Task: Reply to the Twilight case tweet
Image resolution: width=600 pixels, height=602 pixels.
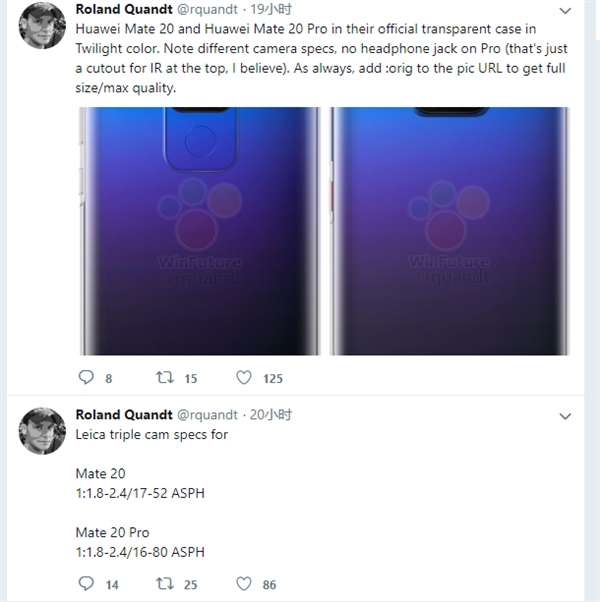Action: click(86, 378)
